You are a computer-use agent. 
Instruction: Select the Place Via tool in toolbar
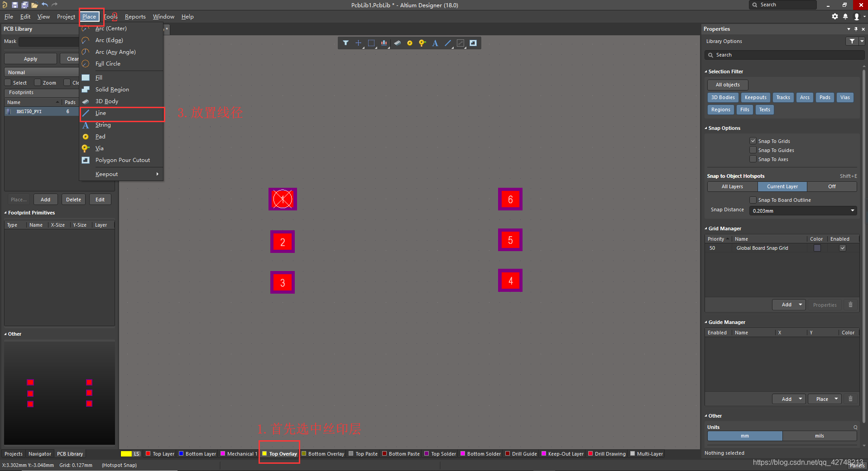[x=422, y=43]
